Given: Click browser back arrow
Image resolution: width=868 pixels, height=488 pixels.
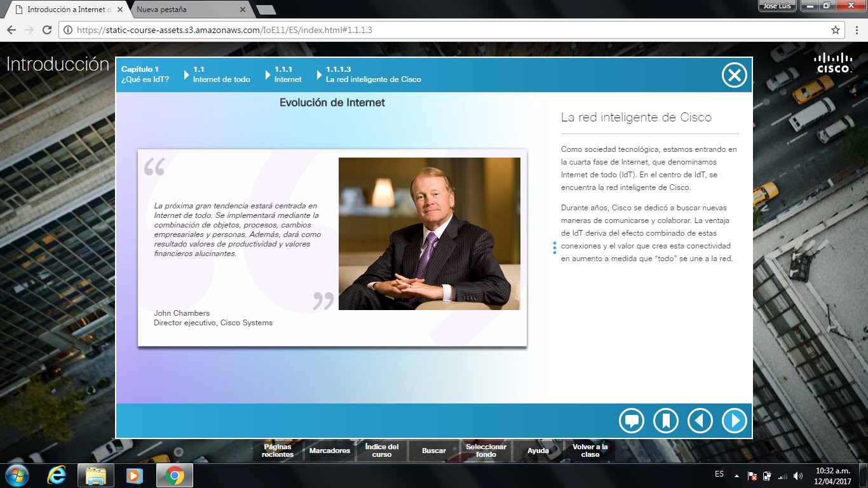Looking at the screenshot, I should [11, 30].
